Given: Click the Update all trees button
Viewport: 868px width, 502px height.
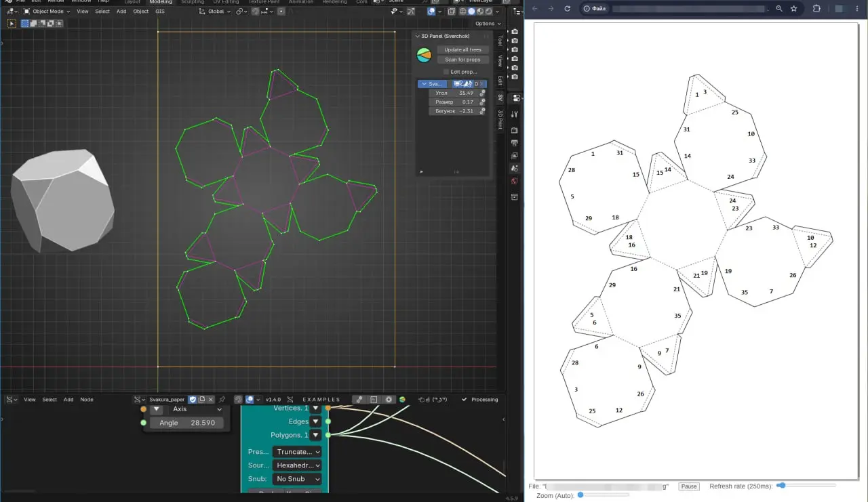Looking at the screenshot, I should pyautogui.click(x=462, y=50).
